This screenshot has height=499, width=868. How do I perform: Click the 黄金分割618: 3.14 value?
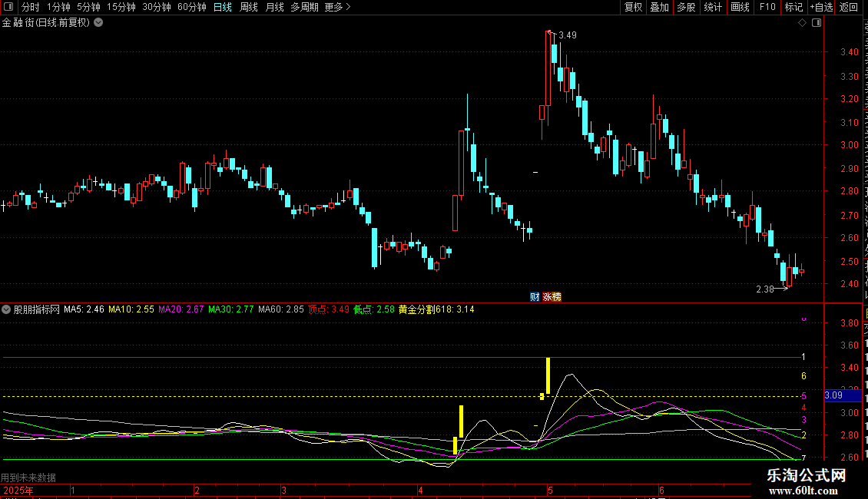436,309
